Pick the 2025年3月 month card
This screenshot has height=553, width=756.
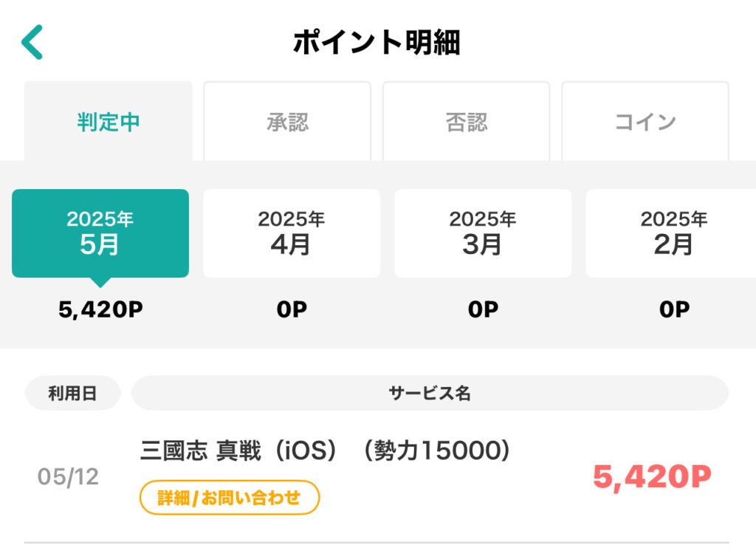483,233
